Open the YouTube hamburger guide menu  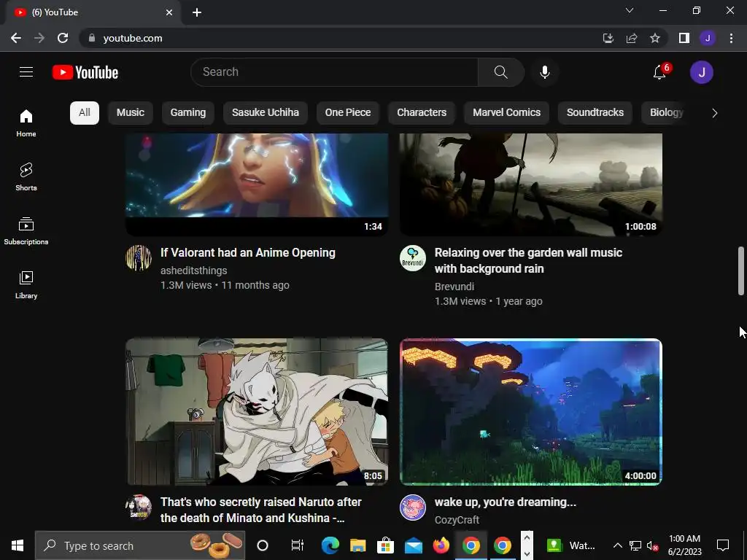coord(26,72)
